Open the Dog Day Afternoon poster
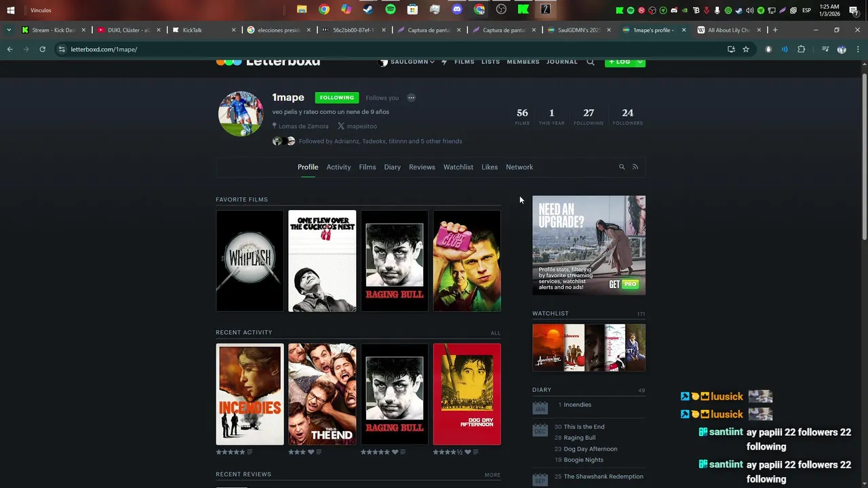 click(x=467, y=394)
